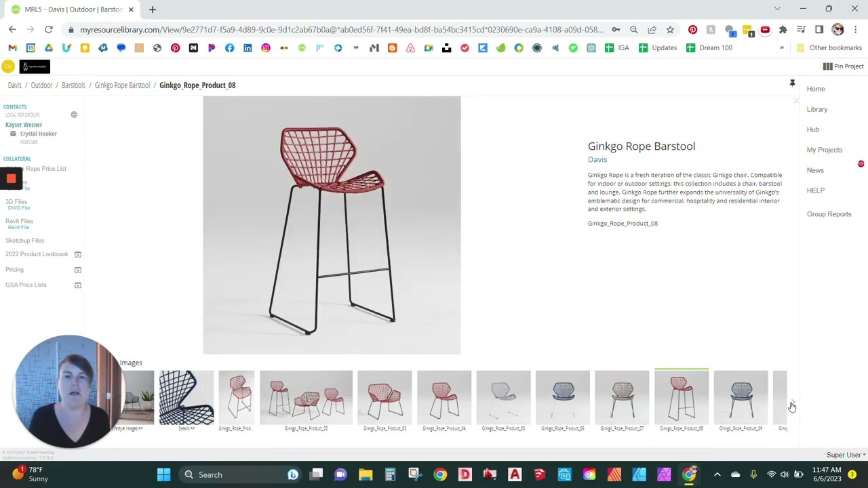
Task: Open the Gmail bookmark icon
Action: pos(12,48)
